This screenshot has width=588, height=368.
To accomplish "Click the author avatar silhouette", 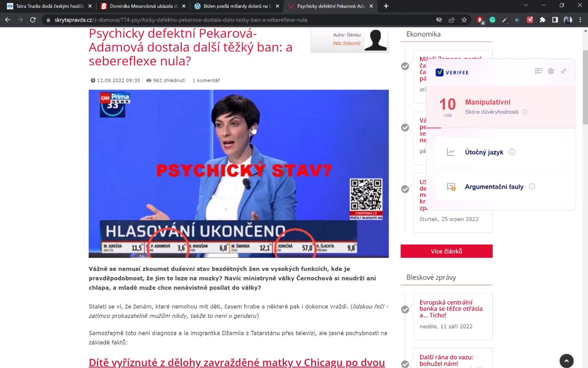I will (375, 40).
